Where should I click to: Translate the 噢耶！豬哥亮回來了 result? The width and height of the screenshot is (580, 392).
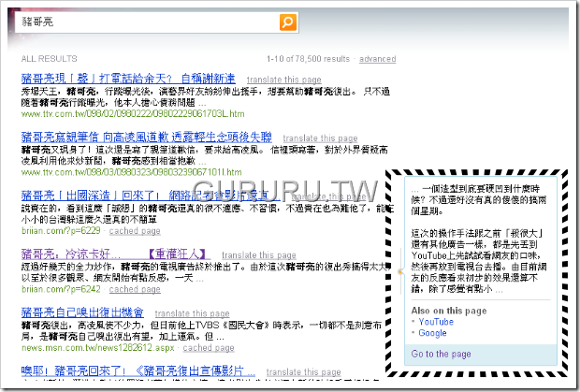point(303,372)
